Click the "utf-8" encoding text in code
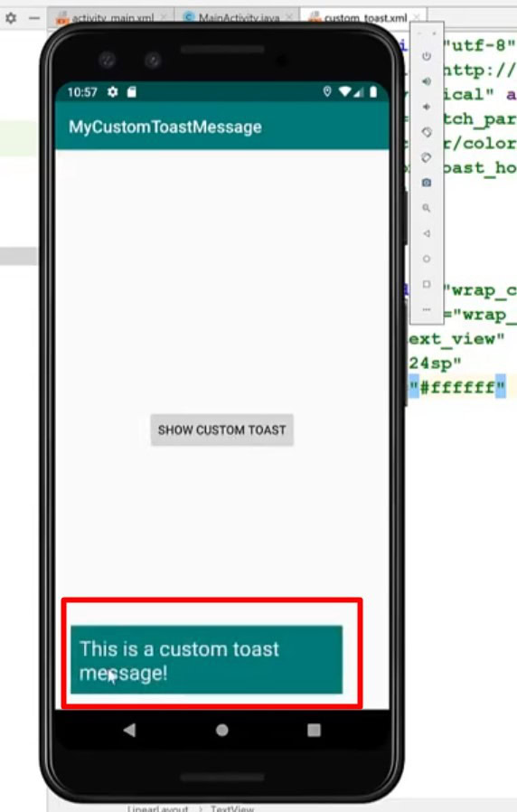Screen dimensions: 517x812 point(480,45)
